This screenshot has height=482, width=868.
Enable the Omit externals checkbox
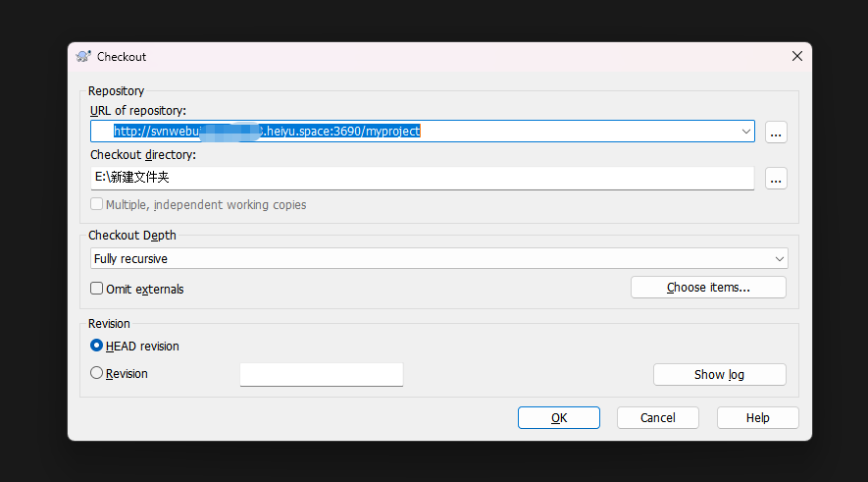click(x=96, y=289)
